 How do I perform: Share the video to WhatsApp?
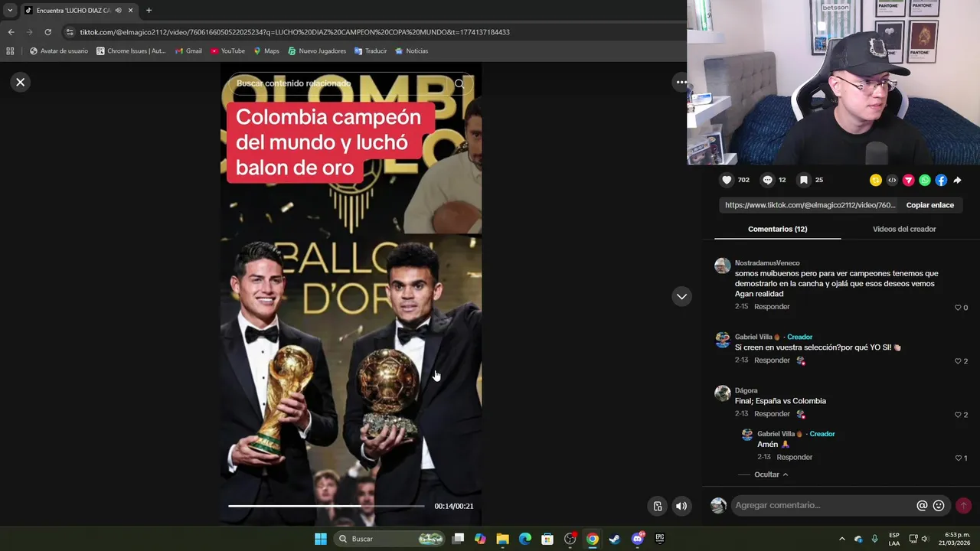pos(925,181)
